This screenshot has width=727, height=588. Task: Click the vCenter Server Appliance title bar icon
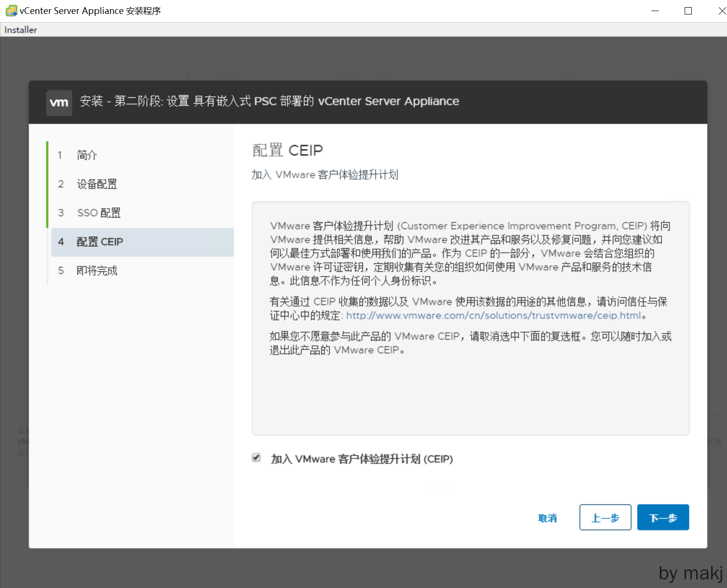11,11
